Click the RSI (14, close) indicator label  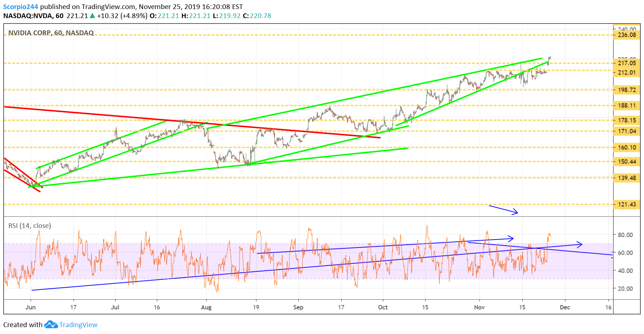(30, 226)
